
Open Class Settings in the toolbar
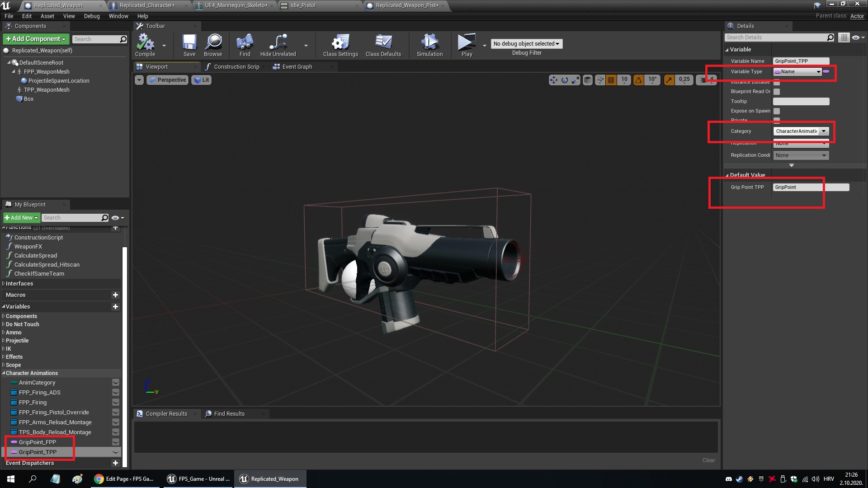(340, 45)
